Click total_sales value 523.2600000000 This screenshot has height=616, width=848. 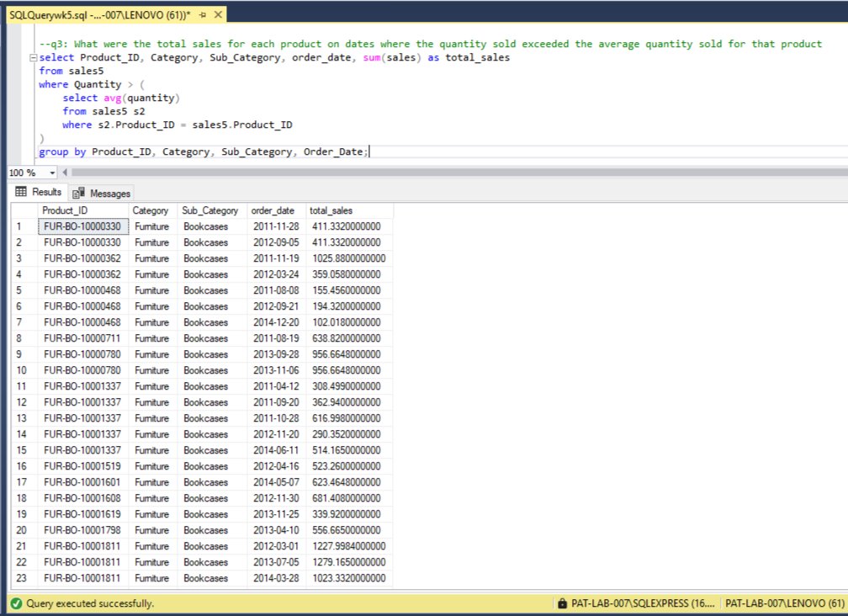(x=349, y=466)
